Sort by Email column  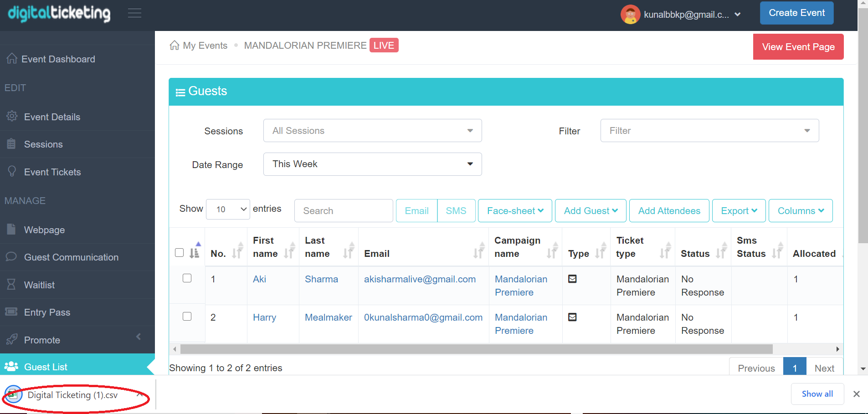479,250
